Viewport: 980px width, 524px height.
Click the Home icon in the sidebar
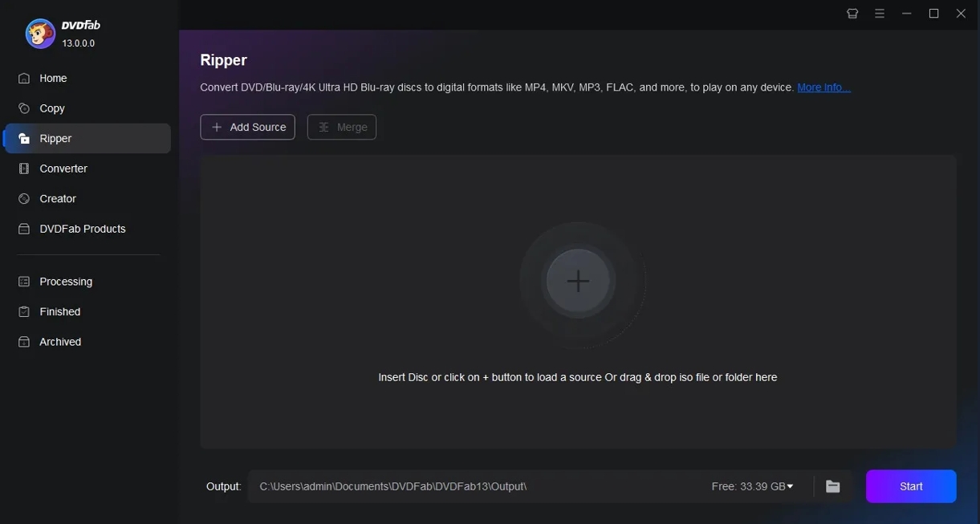tap(24, 79)
